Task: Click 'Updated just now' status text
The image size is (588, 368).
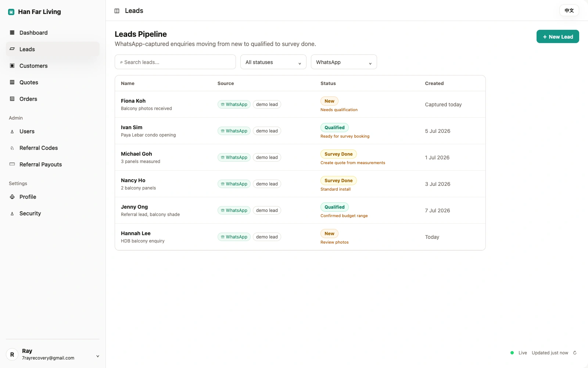Action: [x=550, y=353]
